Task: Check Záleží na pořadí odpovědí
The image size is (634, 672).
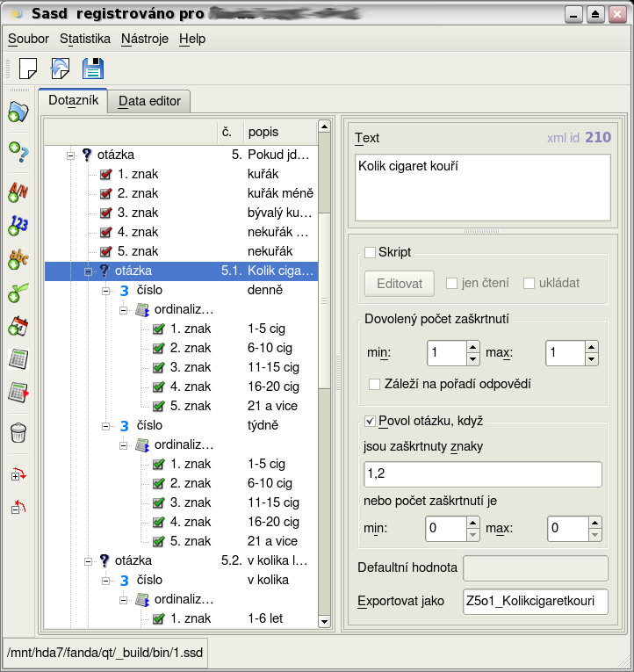Action: 374,384
